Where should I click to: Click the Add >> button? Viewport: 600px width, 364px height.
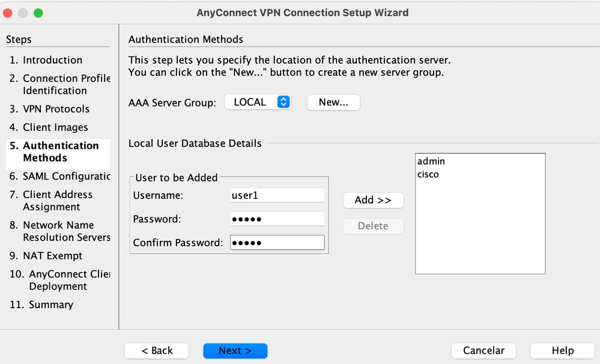[373, 200]
